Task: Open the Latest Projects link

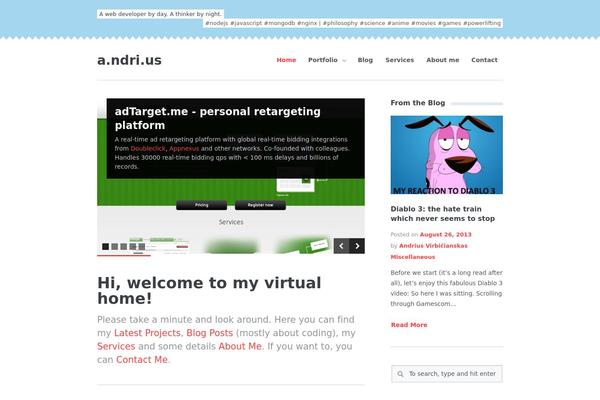Action: coord(147,333)
